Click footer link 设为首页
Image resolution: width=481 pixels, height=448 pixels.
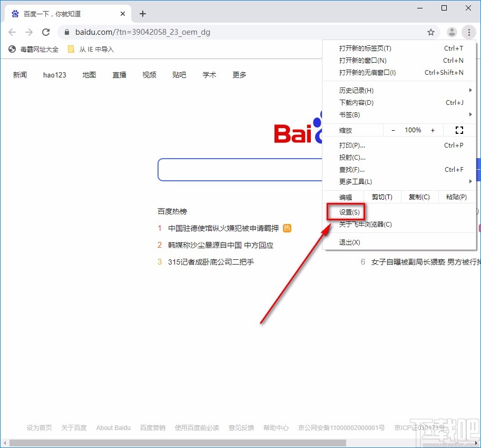[x=40, y=428]
